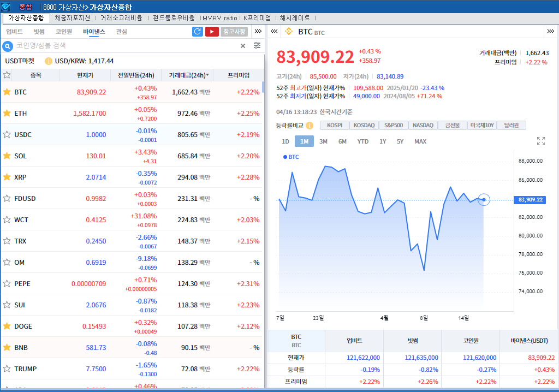Unfavorite BTC using its star
The width and height of the screenshot is (559, 392).
tap(7, 92)
